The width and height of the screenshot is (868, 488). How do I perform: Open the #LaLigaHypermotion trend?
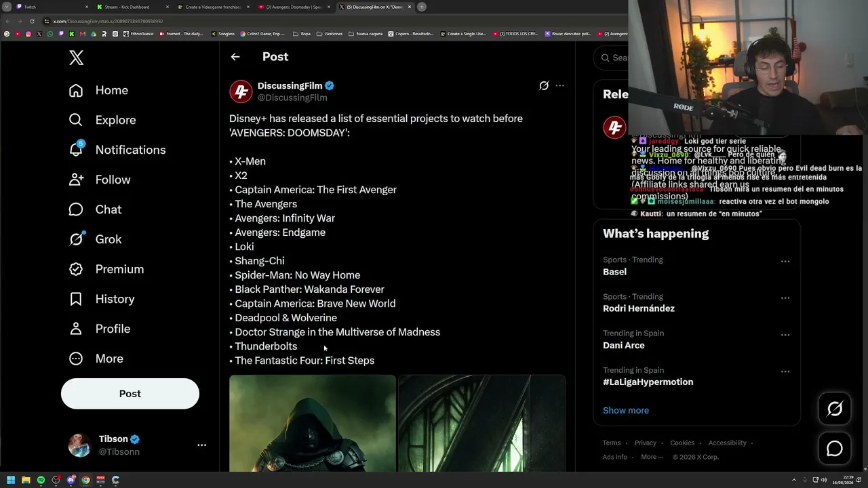click(x=648, y=382)
